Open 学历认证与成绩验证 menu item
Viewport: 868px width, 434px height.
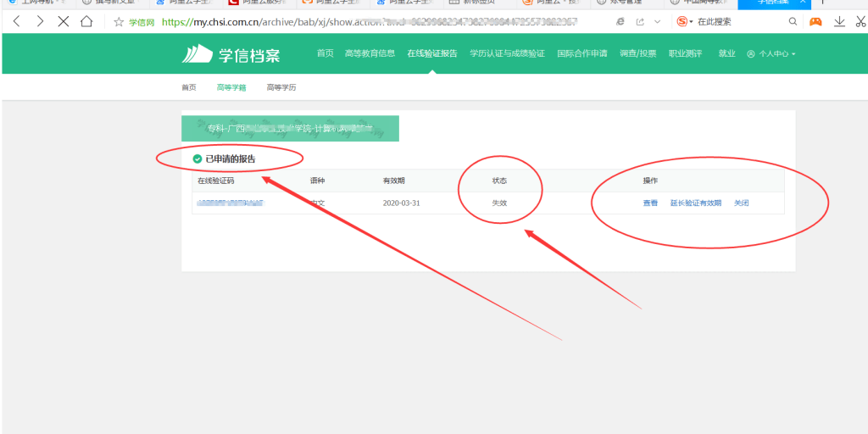[508, 53]
